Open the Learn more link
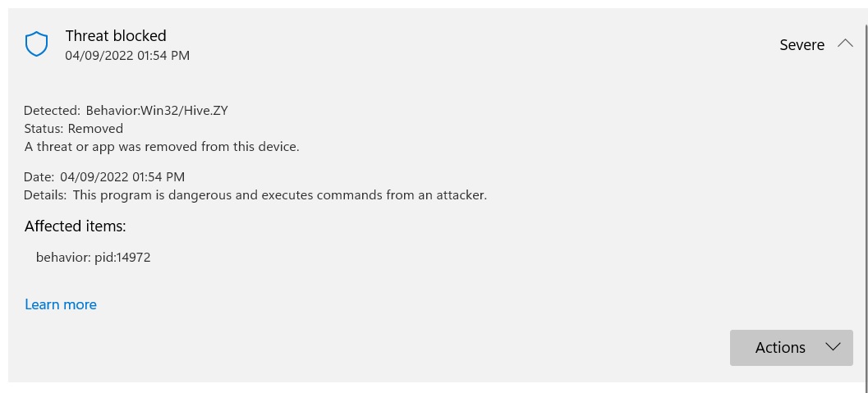Image resolution: width=868 pixels, height=393 pixels. coord(61,304)
